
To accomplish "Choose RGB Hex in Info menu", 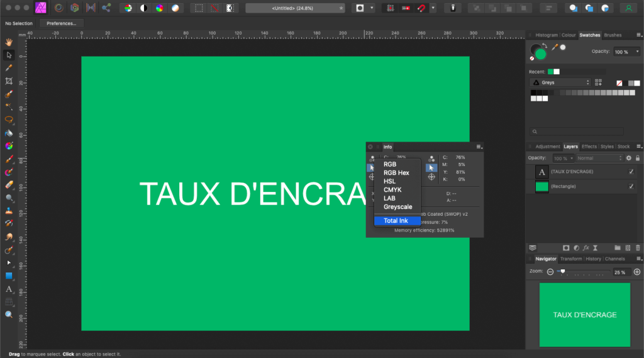I will [397, 172].
